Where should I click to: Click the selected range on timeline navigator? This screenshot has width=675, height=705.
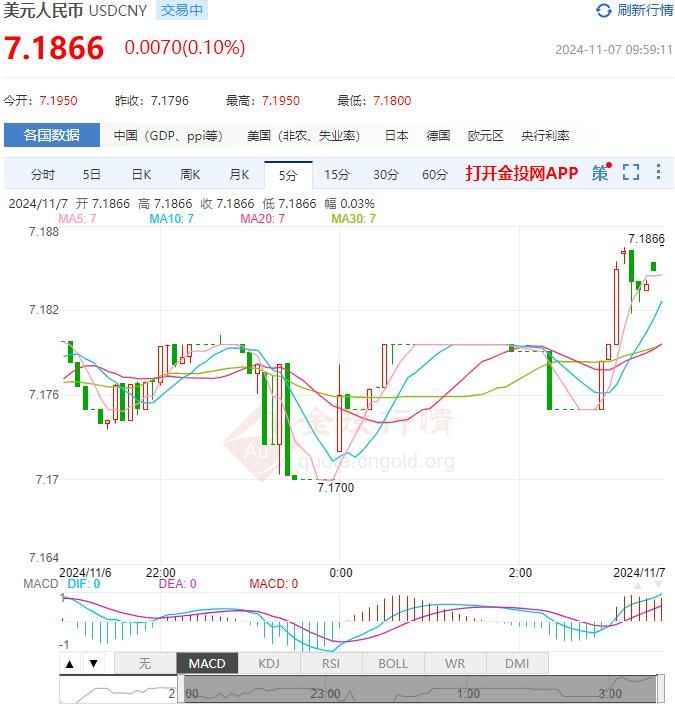pyautogui.click(x=420, y=690)
